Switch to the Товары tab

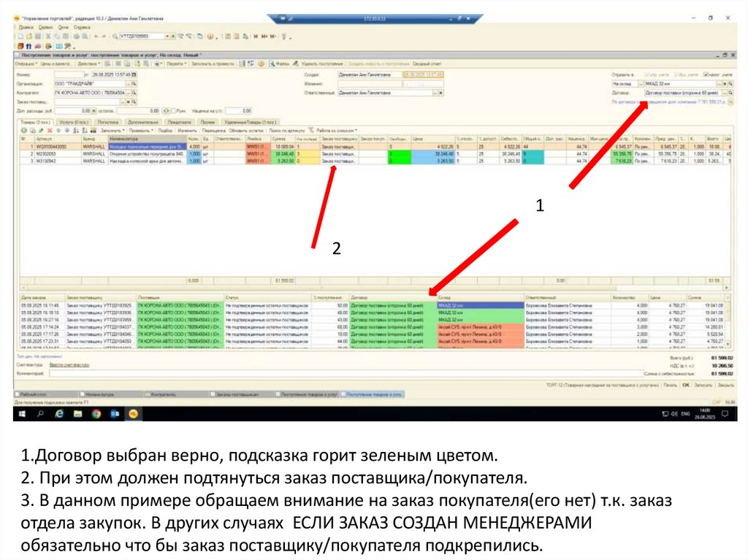pos(35,123)
